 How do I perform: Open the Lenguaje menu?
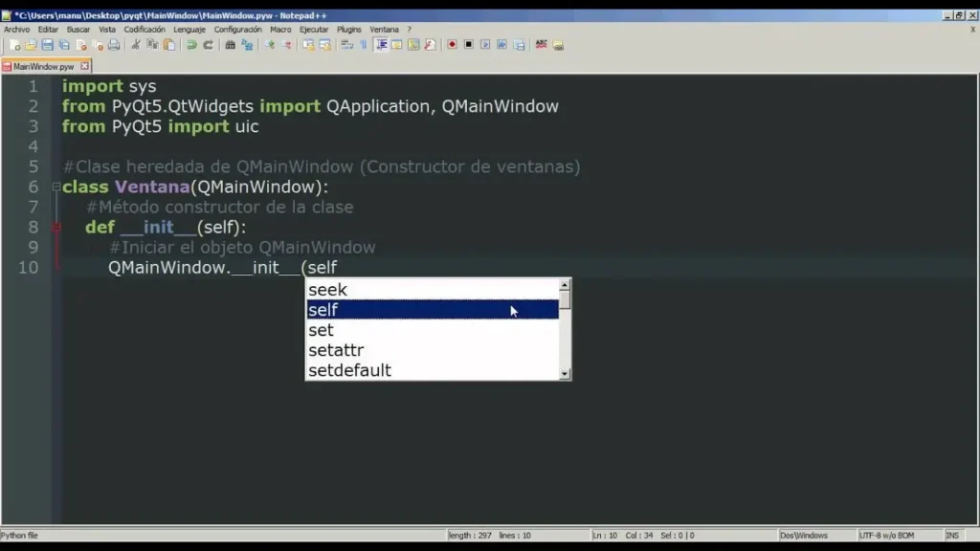189,30
